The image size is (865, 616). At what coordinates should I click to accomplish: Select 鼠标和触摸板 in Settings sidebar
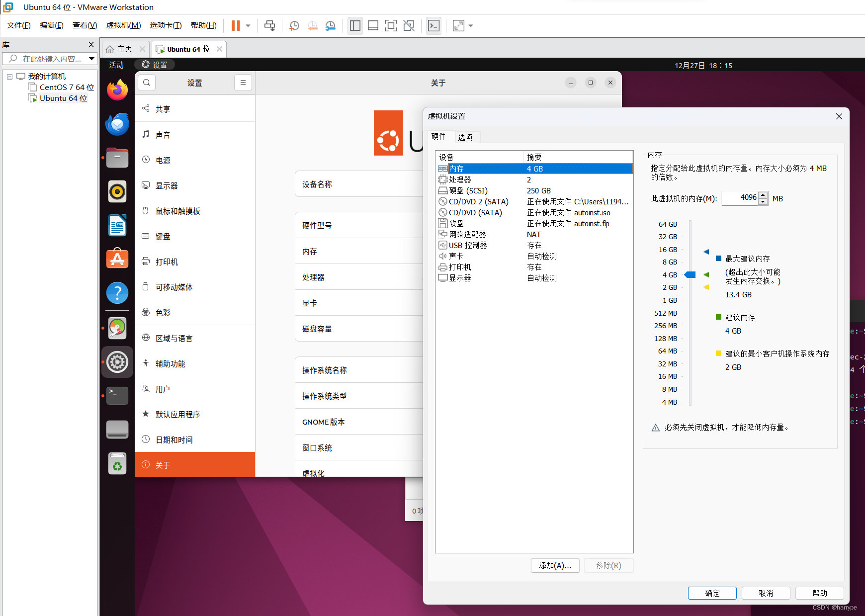pos(195,211)
